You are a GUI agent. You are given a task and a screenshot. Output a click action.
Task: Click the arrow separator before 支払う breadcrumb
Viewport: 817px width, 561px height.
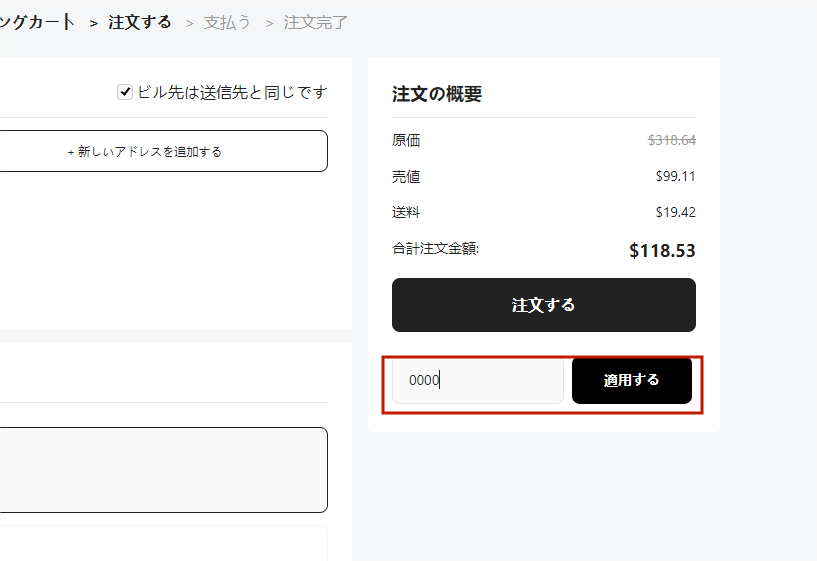pos(190,23)
